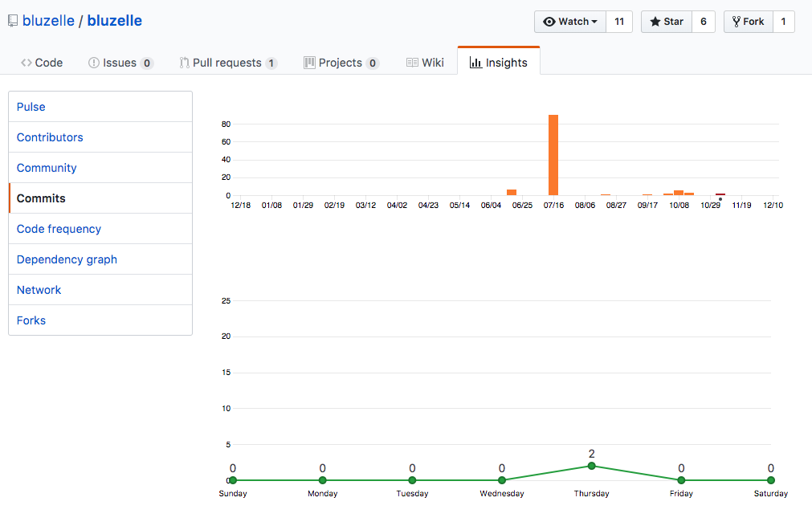This screenshot has height=522, width=812.
Task: Open Pulse in the sidebar
Action: [x=100, y=107]
